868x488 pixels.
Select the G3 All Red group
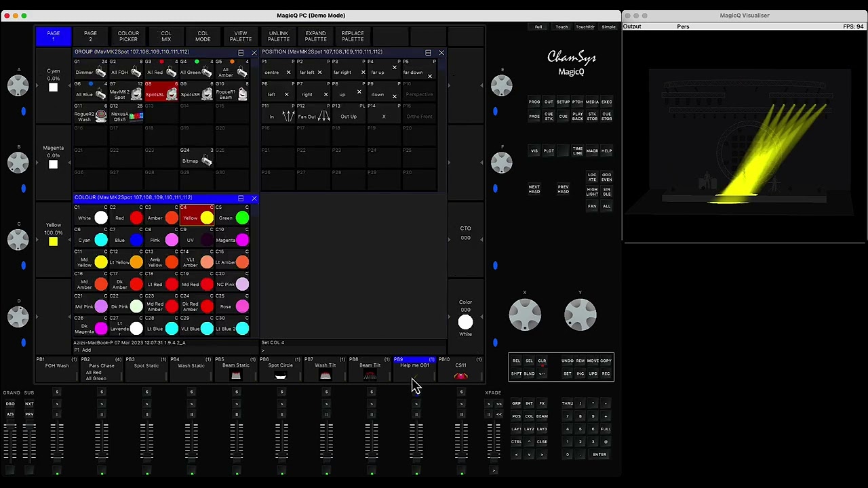[161, 70]
